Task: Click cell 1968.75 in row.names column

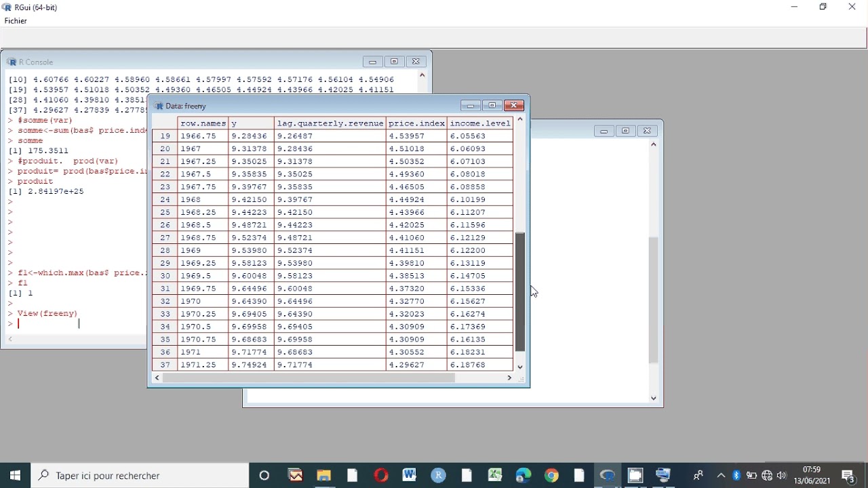Action: [203, 238]
